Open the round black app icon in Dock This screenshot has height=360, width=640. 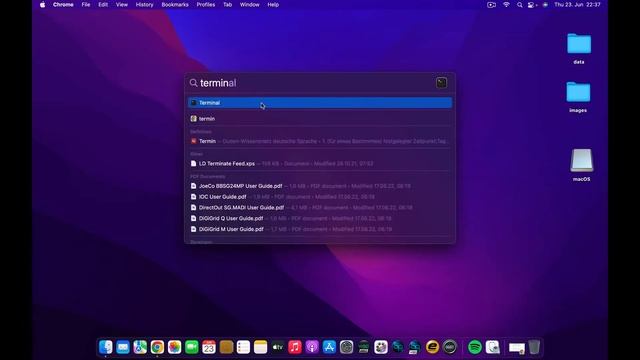click(450, 347)
